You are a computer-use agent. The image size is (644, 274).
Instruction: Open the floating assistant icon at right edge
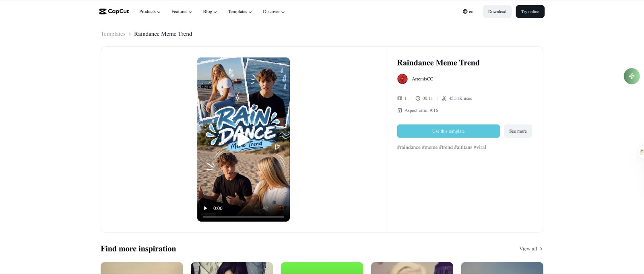coord(642,152)
